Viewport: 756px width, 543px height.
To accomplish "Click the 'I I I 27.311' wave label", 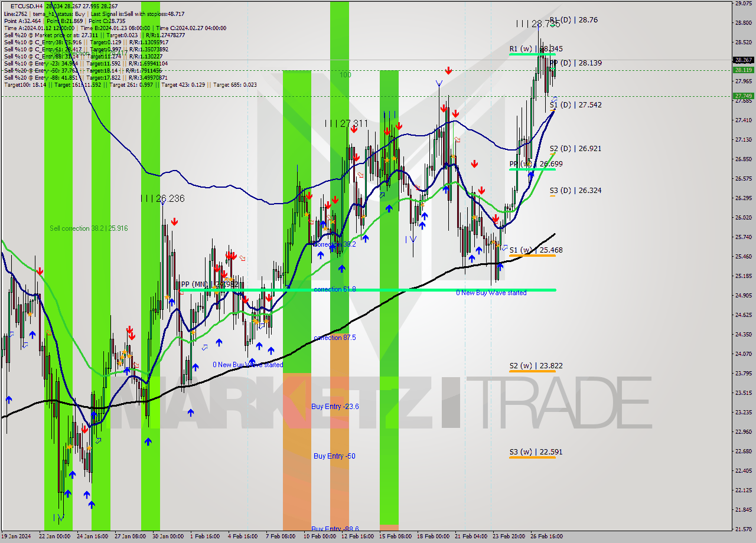I will (x=346, y=123).
